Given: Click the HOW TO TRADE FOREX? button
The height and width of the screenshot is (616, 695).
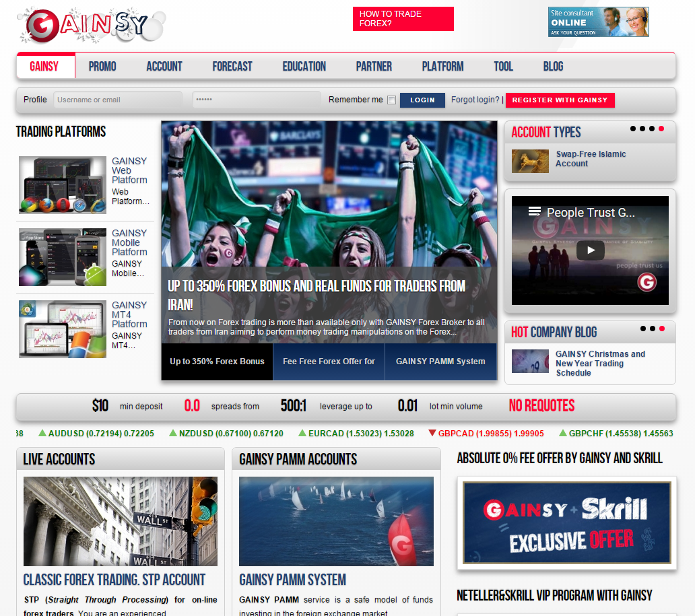Looking at the screenshot, I should click(x=403, y=19).
